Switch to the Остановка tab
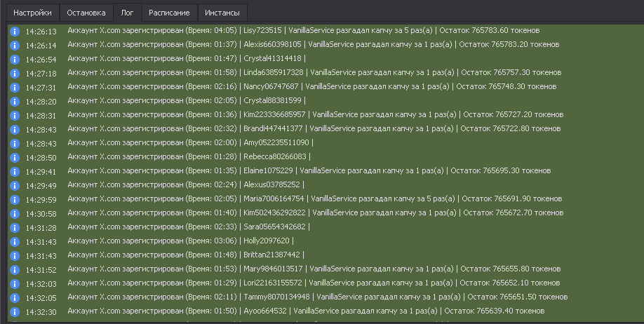Image resolution: width=644 pixels, height=324 pixels. [86, 13]
